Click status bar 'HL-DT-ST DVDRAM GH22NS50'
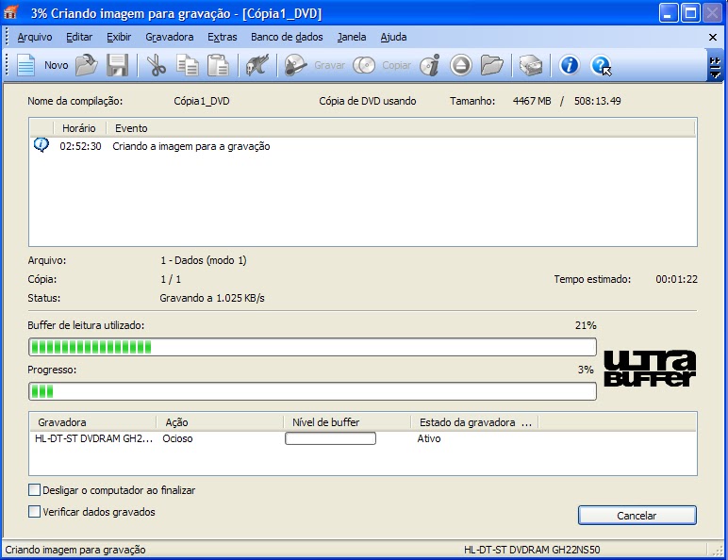The height and width of the screenshot is (560, 728). pos(532,550)
